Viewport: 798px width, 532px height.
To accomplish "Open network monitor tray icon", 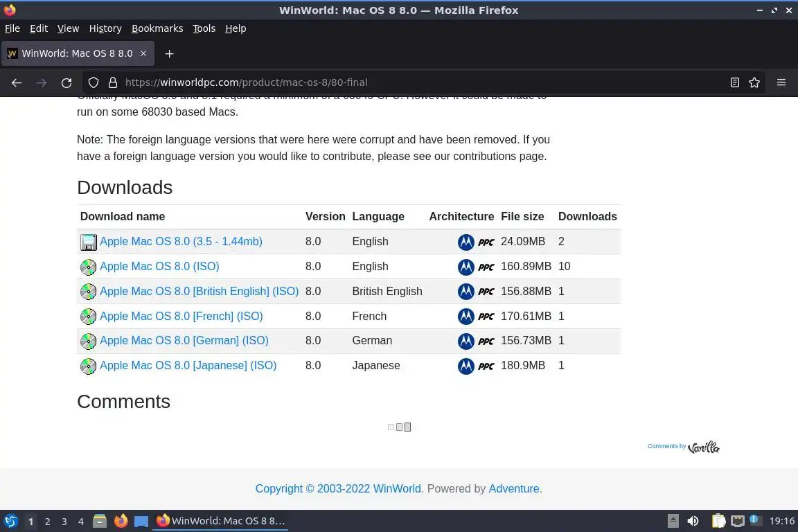I will coord(738,521).
